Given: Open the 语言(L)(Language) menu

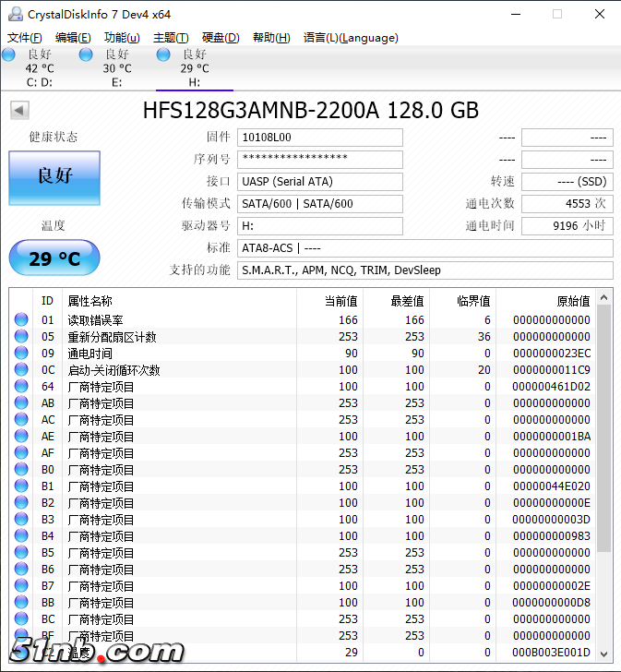Looking at the screenshot, I should [x=351, y=38].
